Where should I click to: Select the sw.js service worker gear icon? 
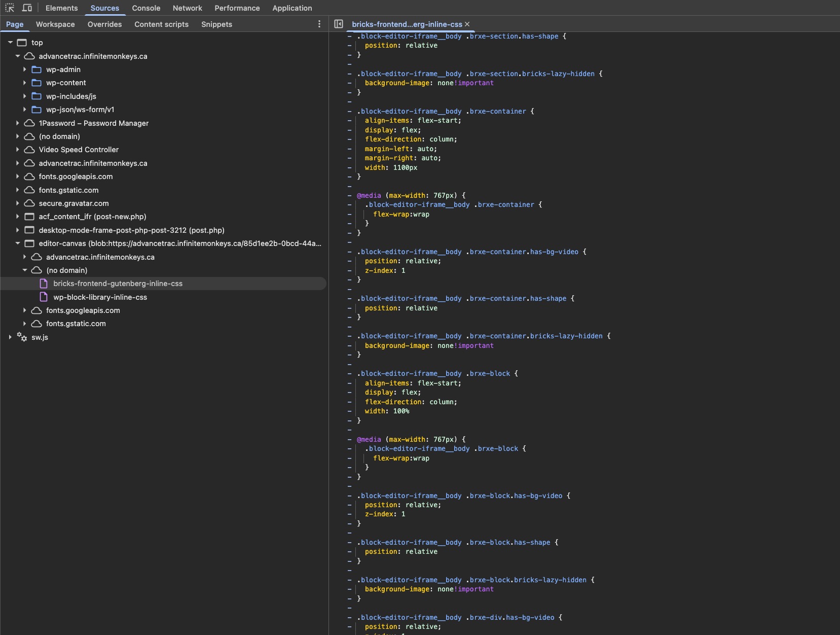coord(22,337)
